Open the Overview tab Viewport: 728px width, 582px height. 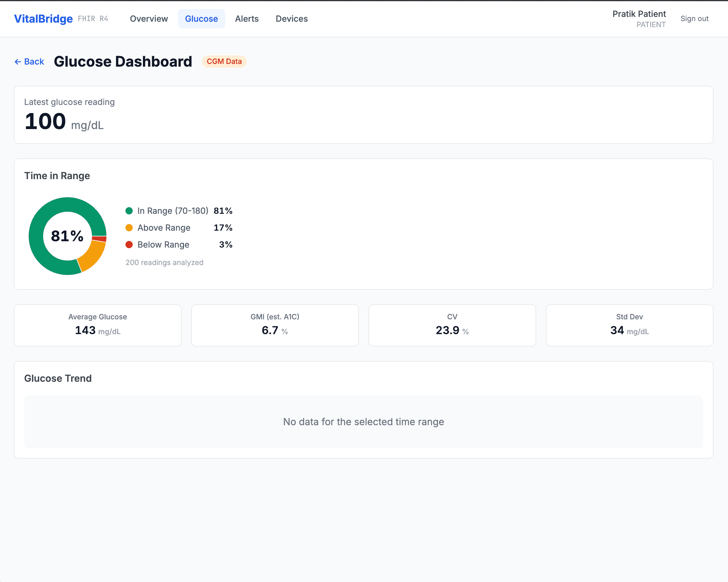click(x=149, y=19)
